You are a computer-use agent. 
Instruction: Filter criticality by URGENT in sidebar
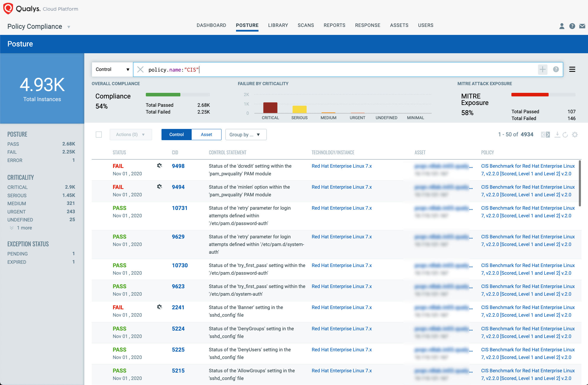pos(41,212)
